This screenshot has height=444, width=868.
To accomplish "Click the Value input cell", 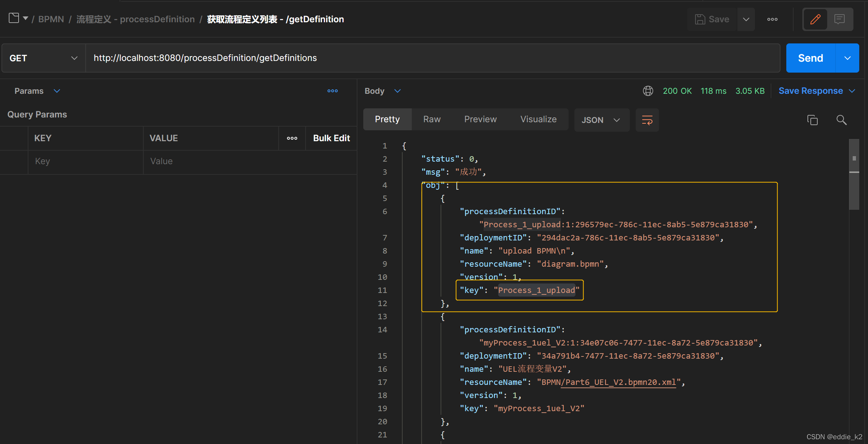I will pos(249,161).
